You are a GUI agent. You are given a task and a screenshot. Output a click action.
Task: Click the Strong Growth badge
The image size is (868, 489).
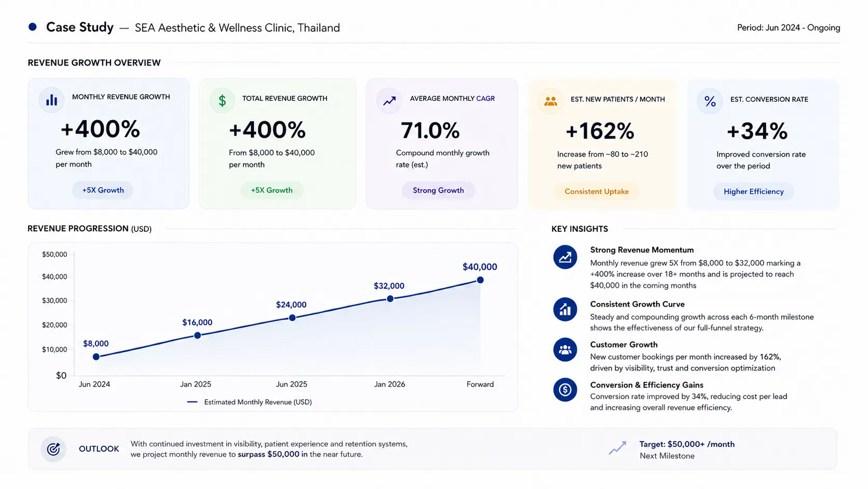(x=438, y=190)
